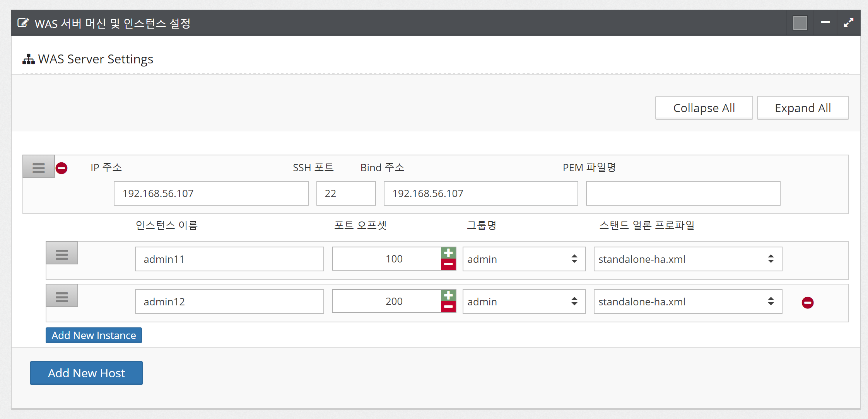Increase admin11 port offset with green plus
The width and height of the screenshot is (868, 419).
(x=448, y=253)
